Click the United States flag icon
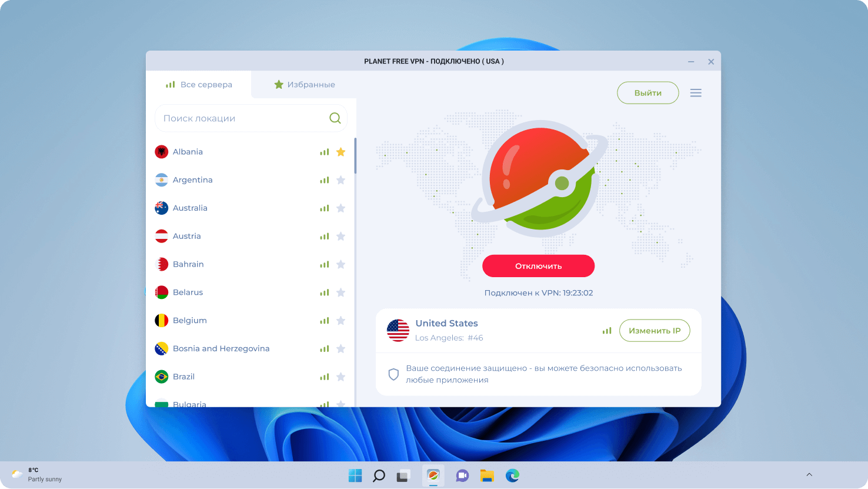 (x=398, y=330)
